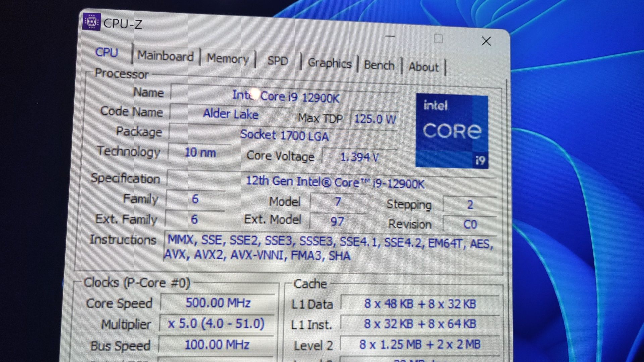Minimize the CPU-Z window
The image size is (644, 362).
coord(390,36)
